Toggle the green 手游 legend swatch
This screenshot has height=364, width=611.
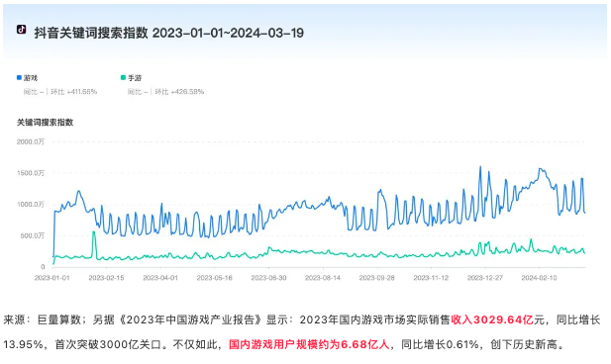123,78
